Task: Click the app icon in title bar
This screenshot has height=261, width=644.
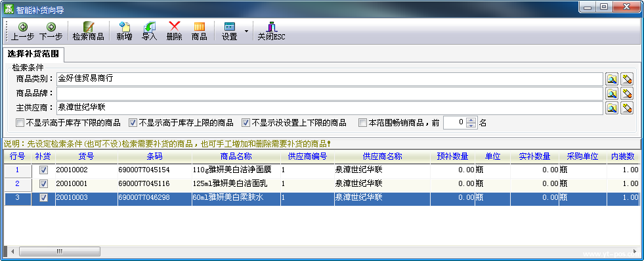Action: [9, 9]
